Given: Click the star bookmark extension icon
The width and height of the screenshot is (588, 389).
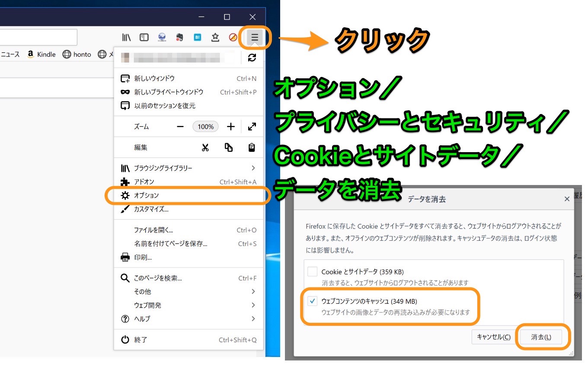Looking at the screenshot, I should coord(215,38).
